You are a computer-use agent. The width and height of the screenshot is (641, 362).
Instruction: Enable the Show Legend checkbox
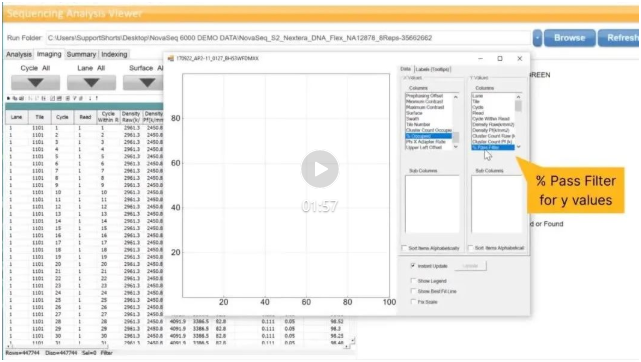tap(413, 281)
